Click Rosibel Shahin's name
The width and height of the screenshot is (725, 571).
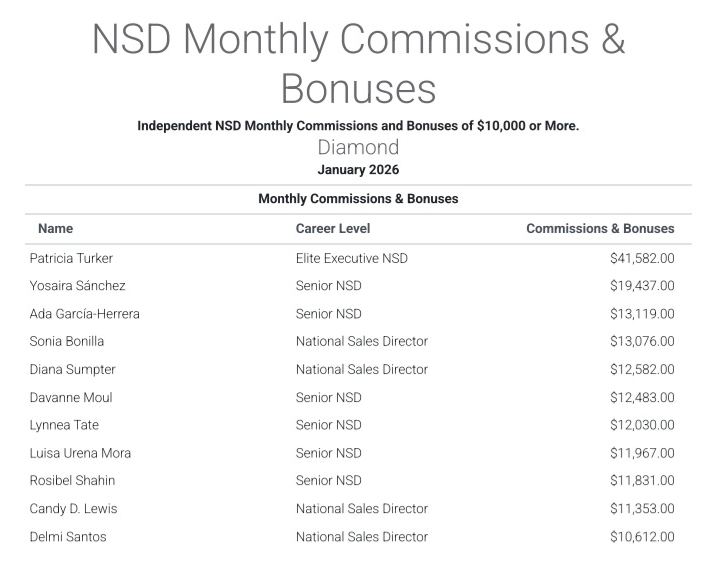pos(73,481)
